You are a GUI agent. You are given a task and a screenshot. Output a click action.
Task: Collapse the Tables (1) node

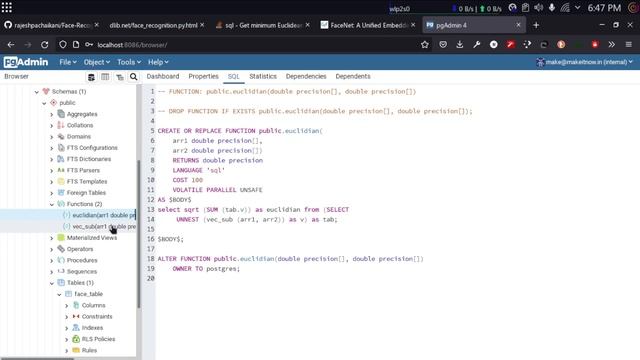click(x=51, y=283)
